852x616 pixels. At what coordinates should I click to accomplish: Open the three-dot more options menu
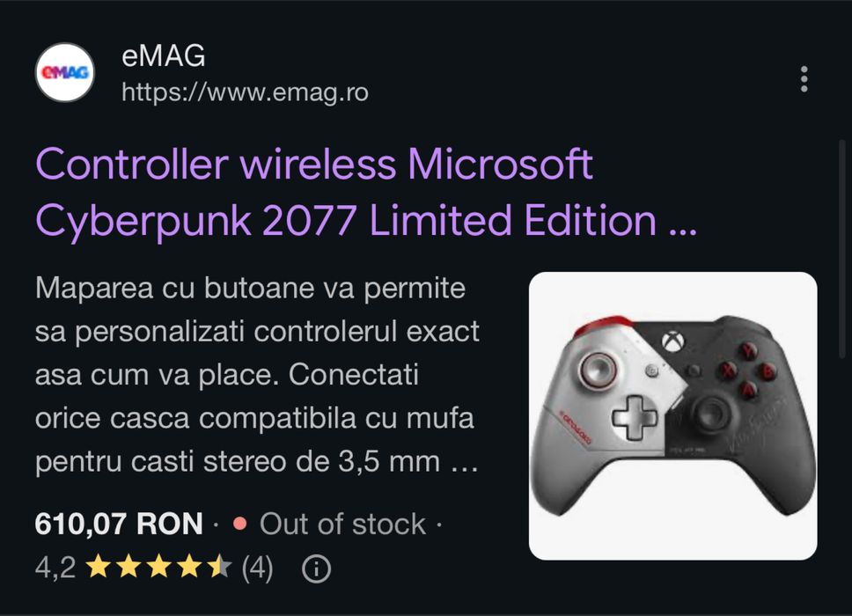tap(804, 79)
